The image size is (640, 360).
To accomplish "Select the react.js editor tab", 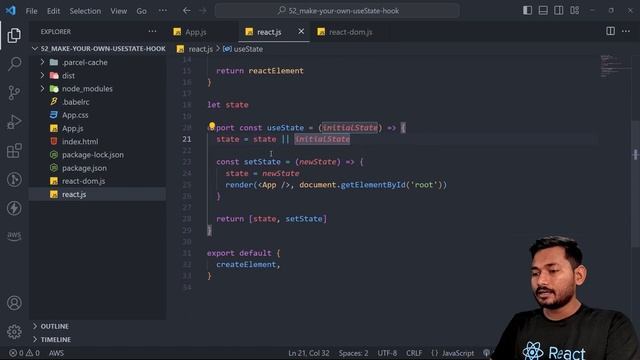I will tap(269, 32).
